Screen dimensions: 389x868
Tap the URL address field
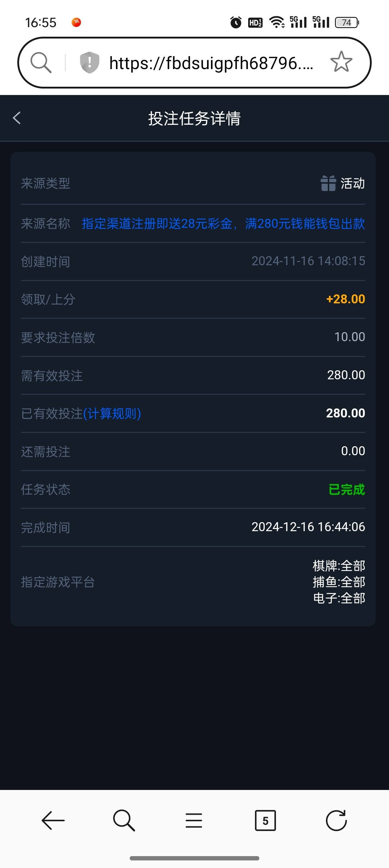coord(211,63)
